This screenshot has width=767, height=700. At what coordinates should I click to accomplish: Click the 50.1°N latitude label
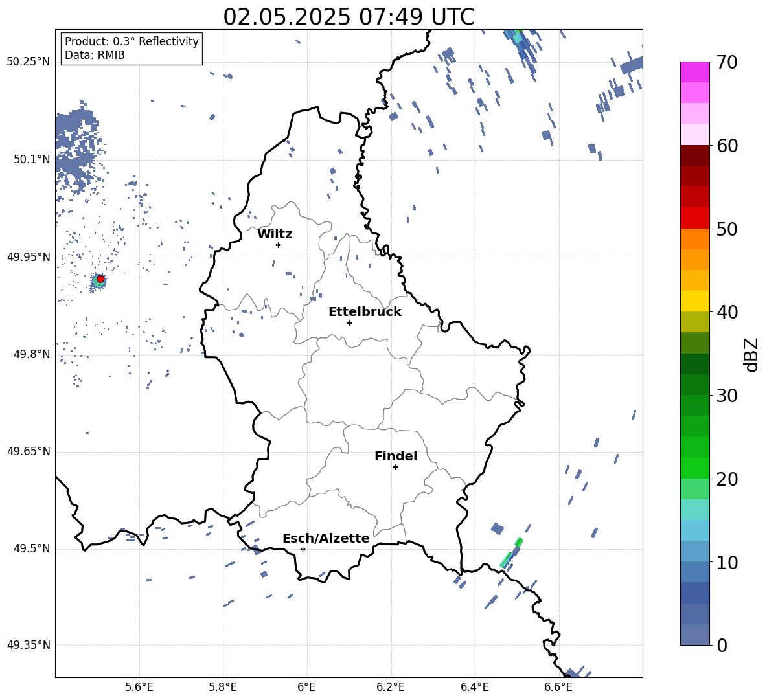[x=31, y=159]
